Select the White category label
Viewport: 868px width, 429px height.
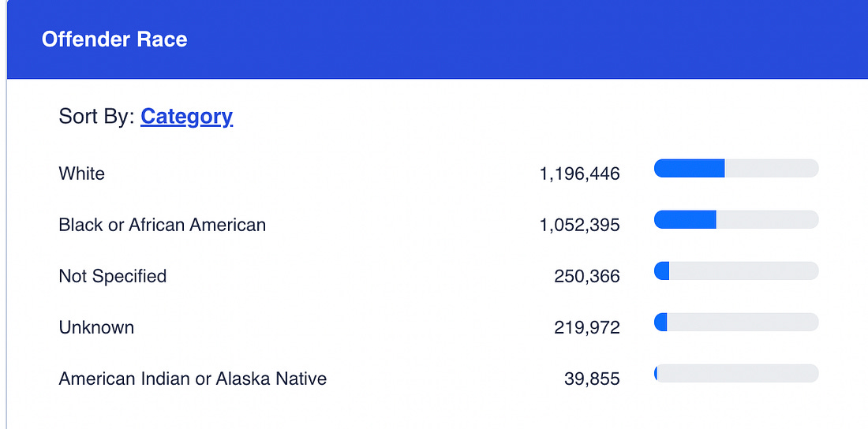81,173
